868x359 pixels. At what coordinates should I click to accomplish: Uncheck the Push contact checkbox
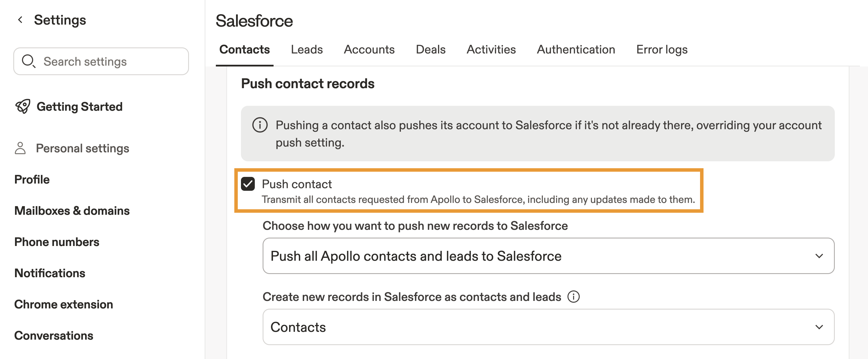point(248,184)
